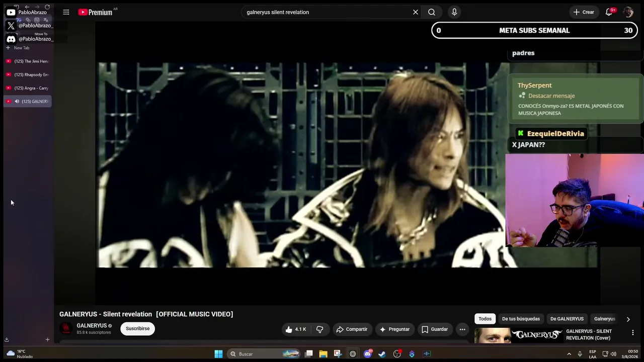
Task: Open the Windows Start menu
Action: point(218,354)
